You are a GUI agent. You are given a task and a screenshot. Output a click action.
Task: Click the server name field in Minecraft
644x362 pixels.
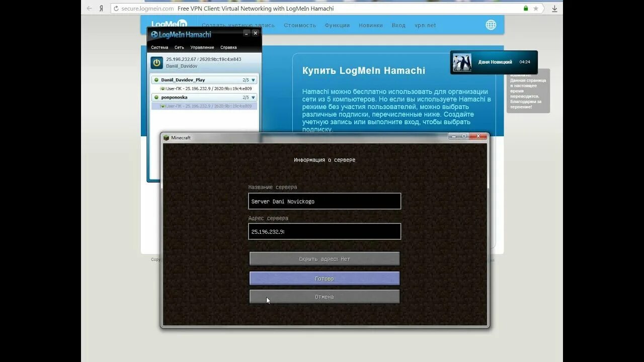click(325, 201)
